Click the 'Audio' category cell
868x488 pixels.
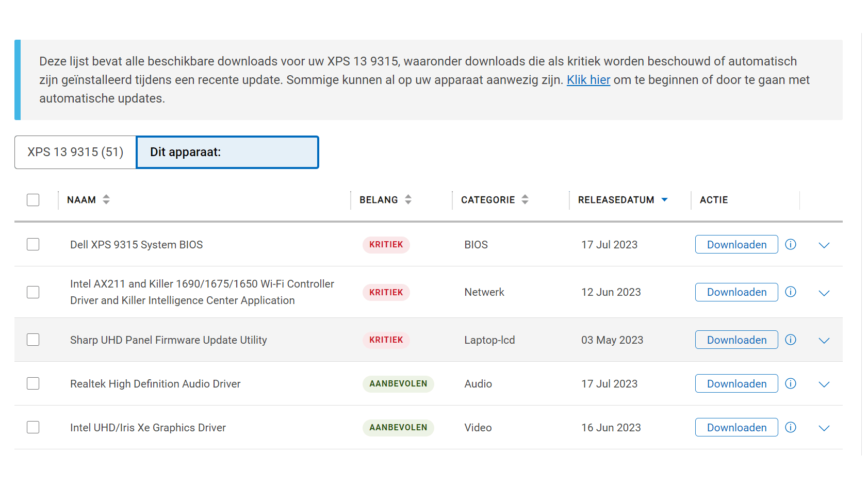478,383
